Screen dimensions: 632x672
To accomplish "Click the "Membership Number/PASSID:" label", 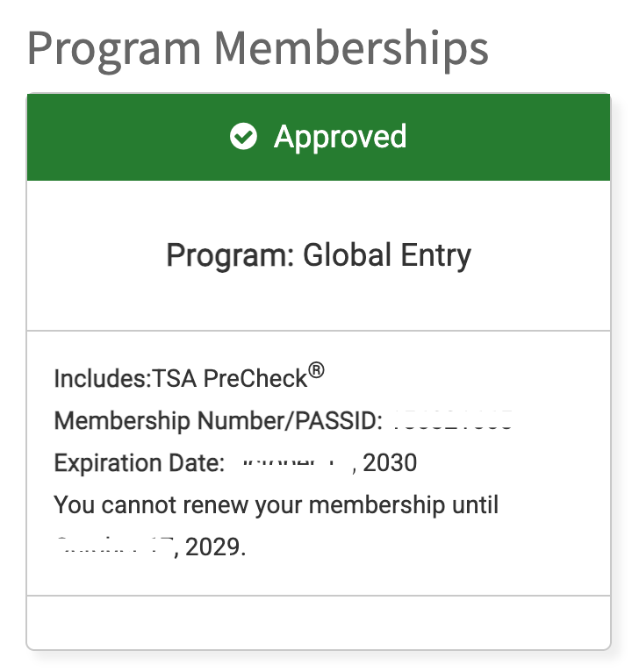I will point(219,421).
